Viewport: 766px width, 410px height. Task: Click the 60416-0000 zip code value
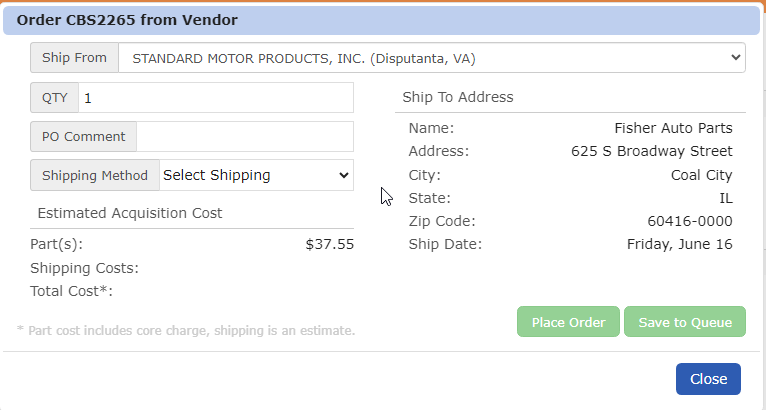(x=689, y=221)
